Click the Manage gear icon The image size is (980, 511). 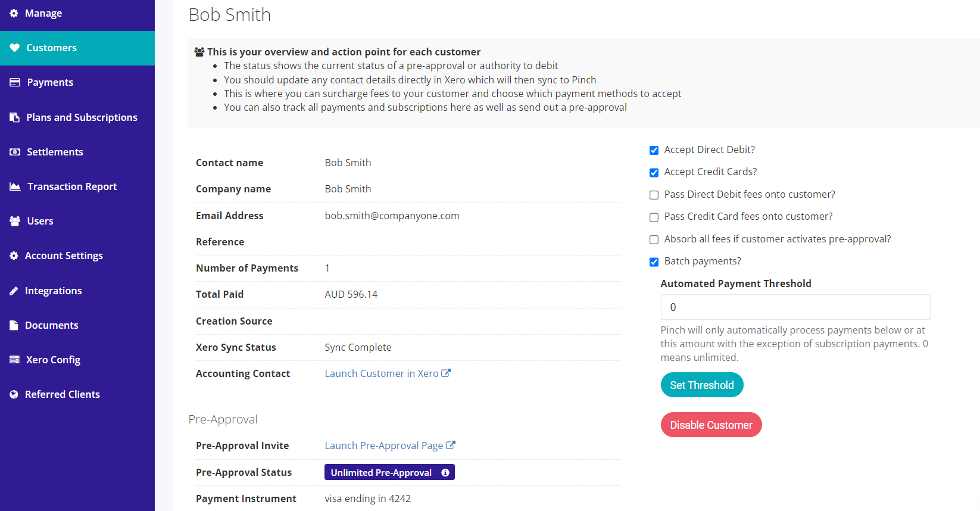point(14,13)
